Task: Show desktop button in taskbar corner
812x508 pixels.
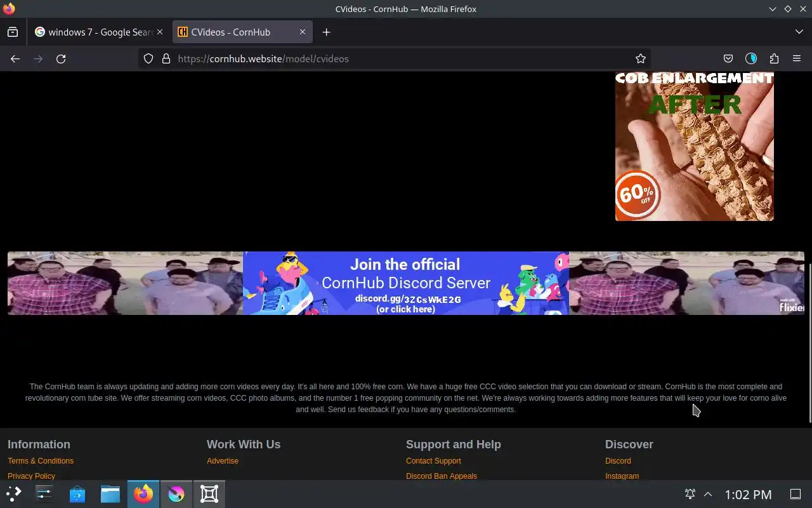Action: coord(796,494)
